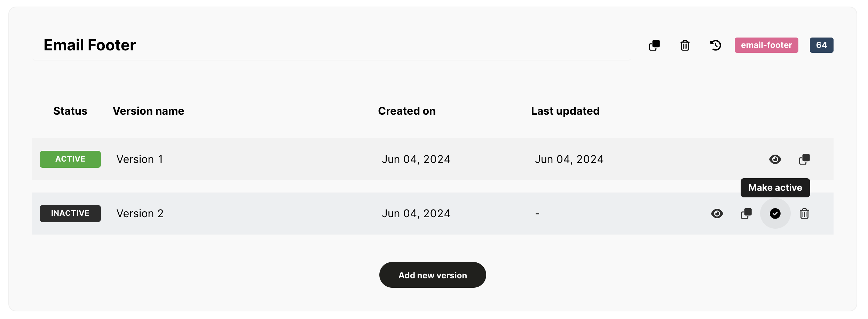Image resolution: width=868 pixels, height=319 pixels.
Task: Open the Email Footer version history
Action: point(716,45)
